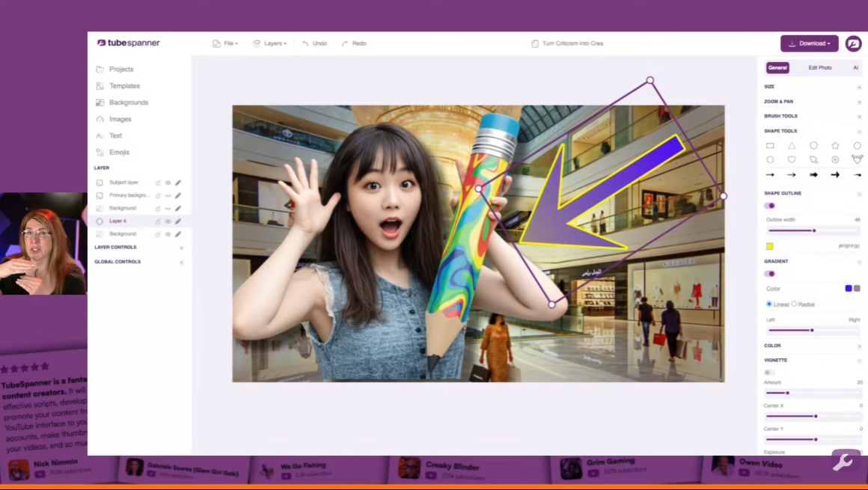Edit Primary background layer with pencil icon

[178, 195]
